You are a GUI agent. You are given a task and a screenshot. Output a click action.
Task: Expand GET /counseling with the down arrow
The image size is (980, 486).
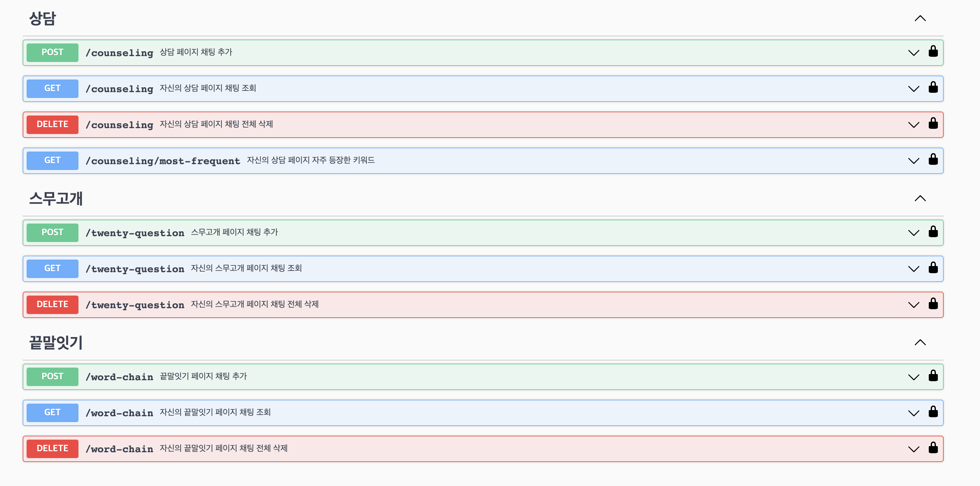pos(914,89)
